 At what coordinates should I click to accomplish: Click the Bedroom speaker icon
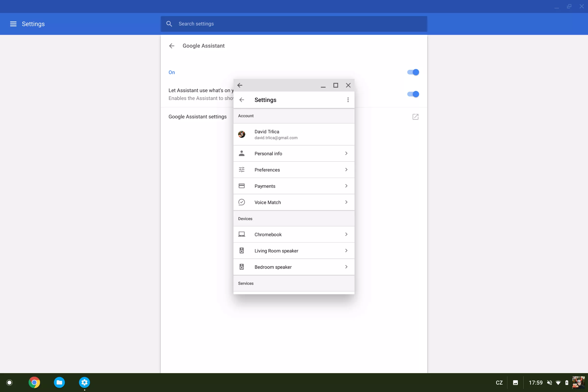tap(242, 267)
